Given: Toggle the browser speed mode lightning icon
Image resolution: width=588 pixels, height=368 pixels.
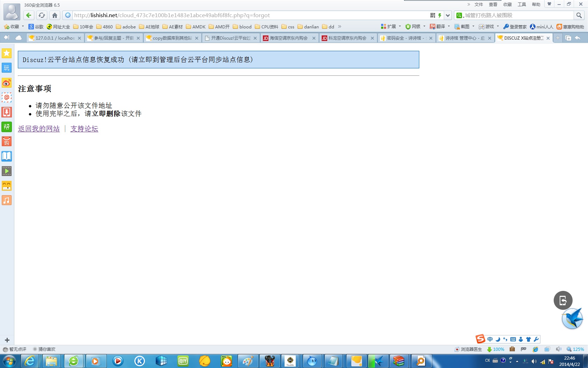Looking at the screenshot, I should click(x=440, y=15).
